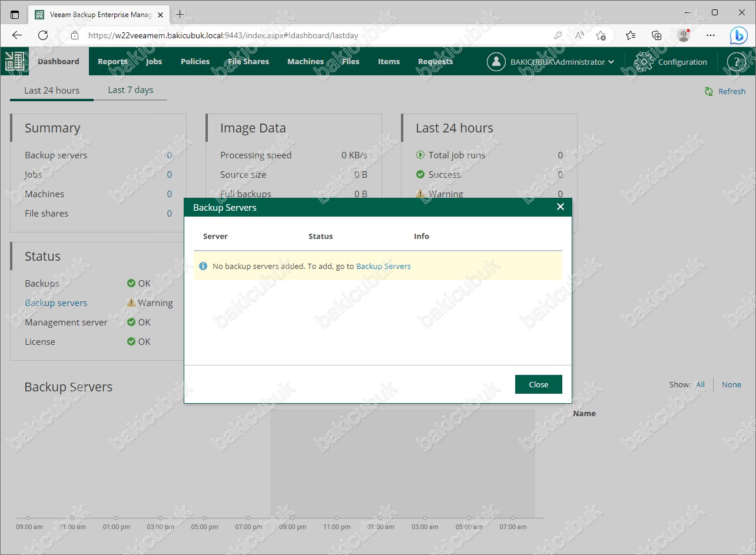Click the Read aloud icon
The height and width of the screenshot is (555, 756).
tap(579, 35)
